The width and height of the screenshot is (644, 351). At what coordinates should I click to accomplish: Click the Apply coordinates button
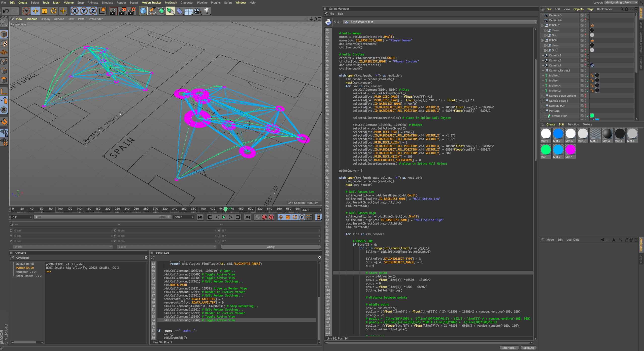click(x=270, y=247)
